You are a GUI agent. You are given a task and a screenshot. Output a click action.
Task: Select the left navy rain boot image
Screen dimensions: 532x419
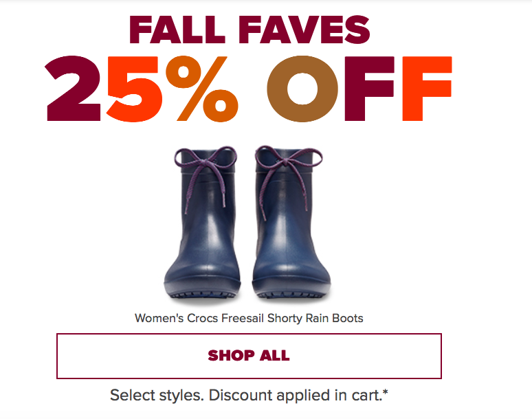(x=203, y=223)
